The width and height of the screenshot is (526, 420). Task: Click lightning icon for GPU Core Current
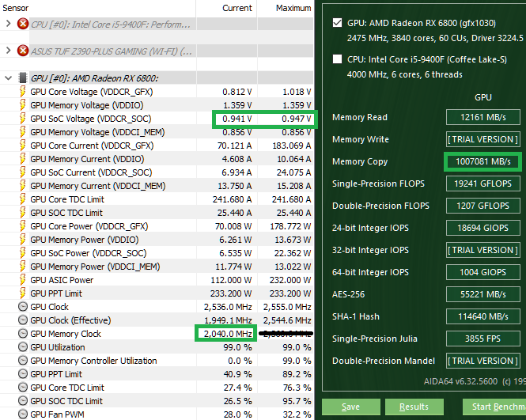(22, 146)
